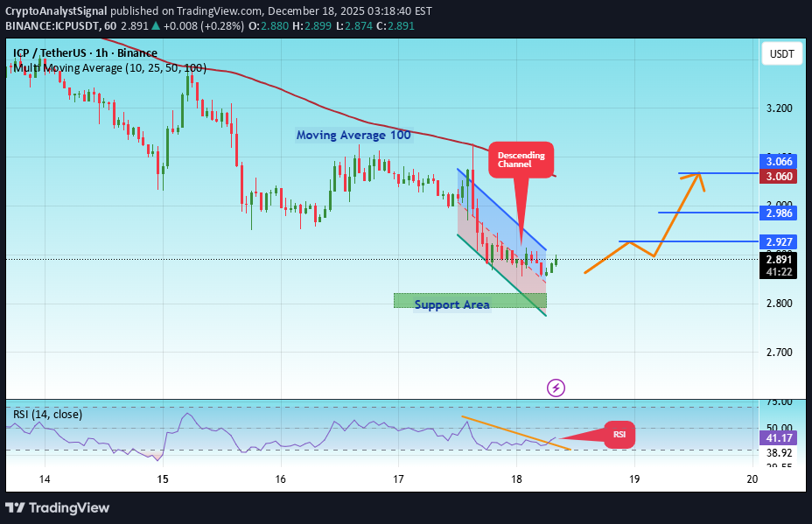Click the 2.891 current price label
Image resolution: width=812 pixels, height=524 pixels.
coord(778,259)
